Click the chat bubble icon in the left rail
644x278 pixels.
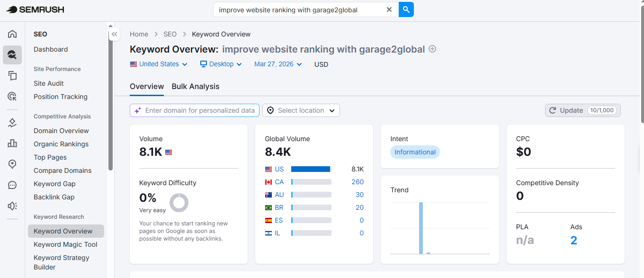(x=12, y=185)
